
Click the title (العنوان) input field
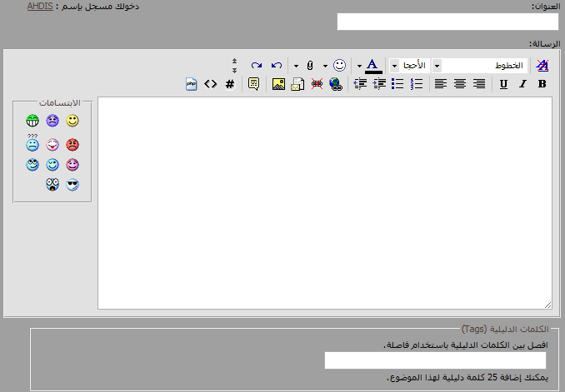tap(447, 22)
